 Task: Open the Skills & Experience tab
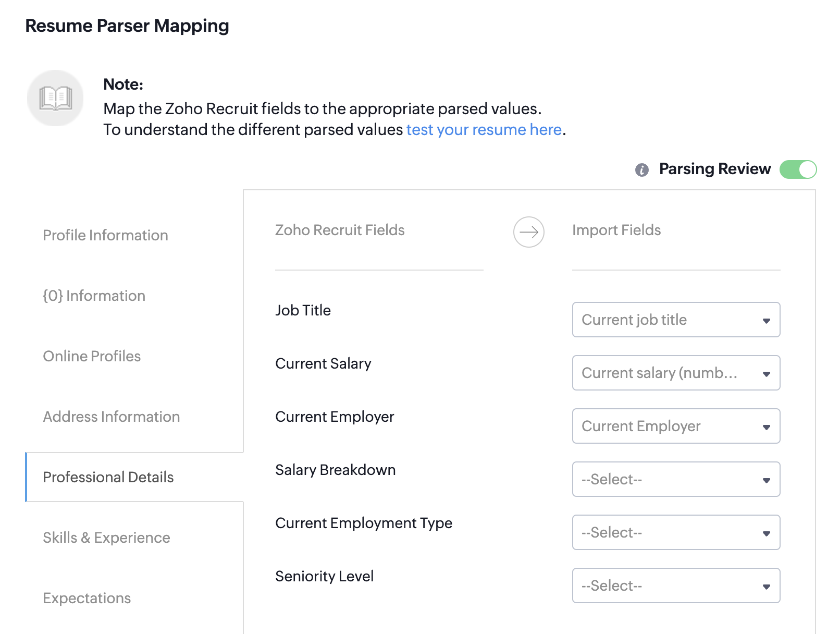[106, 538]
